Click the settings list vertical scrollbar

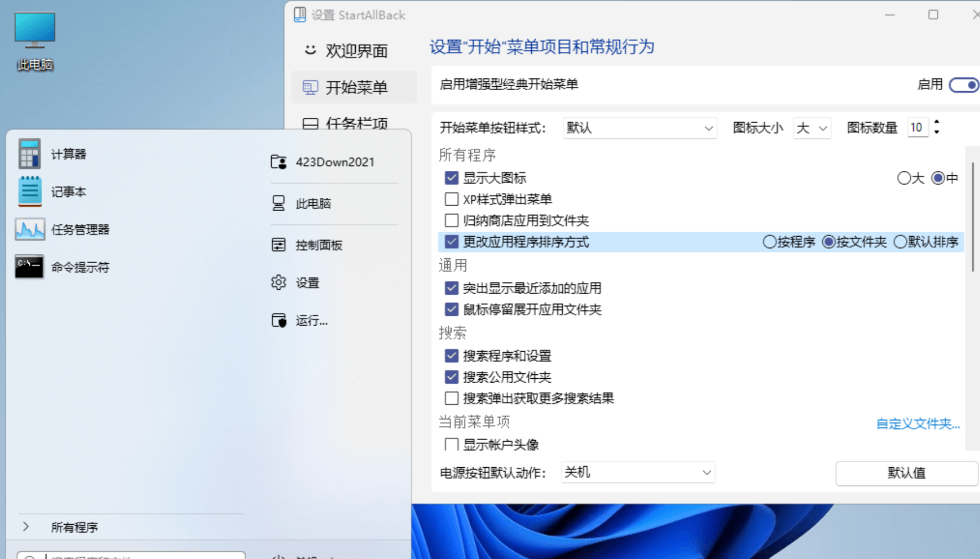[973, 217]
